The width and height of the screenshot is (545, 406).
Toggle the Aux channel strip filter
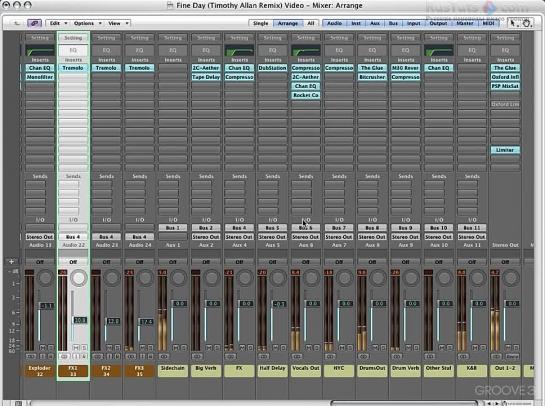pos(375,23)
